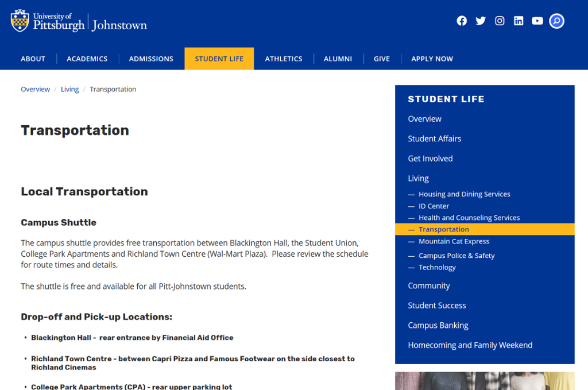Select the Student Life tab
588x390 pixels.
pyautogui.click(x=219, y=59)
